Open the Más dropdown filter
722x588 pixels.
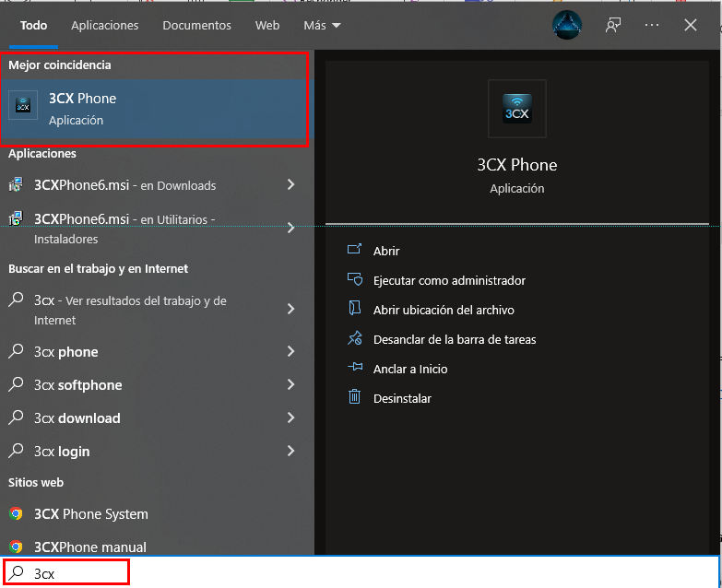tap(322, 25)
